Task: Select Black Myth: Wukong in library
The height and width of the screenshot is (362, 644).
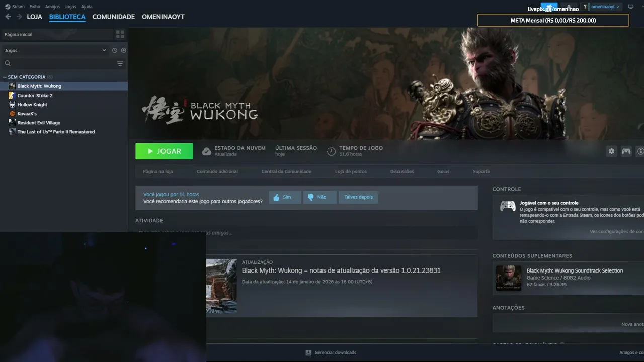Action: (64, 86)
